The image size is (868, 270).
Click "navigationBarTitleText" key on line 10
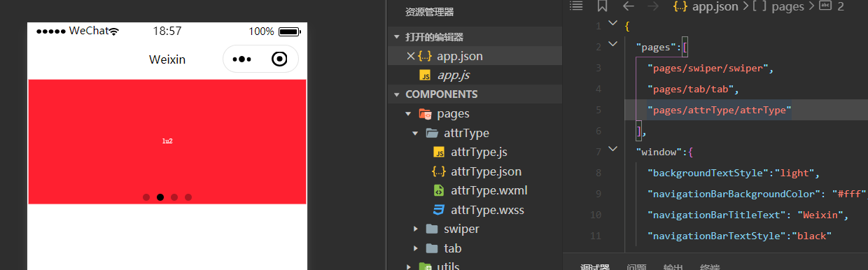point(716,215)
